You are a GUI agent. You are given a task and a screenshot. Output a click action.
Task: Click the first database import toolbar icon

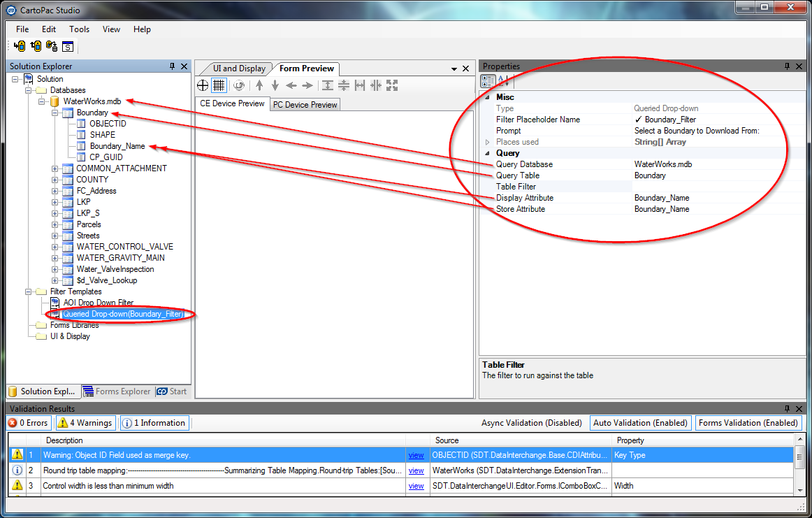(x=20, y=46)
